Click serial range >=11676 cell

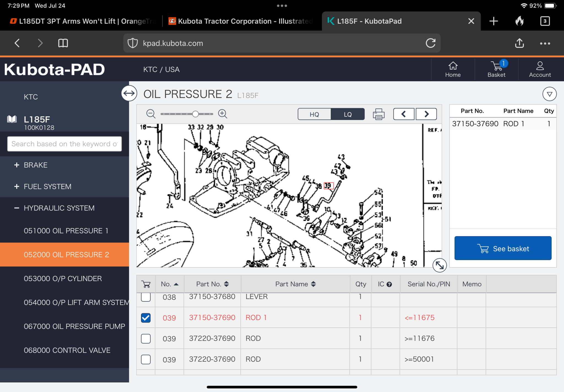coord(419,339)
